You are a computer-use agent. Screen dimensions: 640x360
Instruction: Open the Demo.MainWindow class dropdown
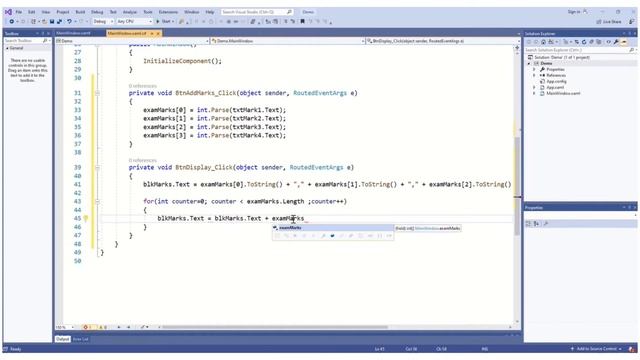(x=287, y=41)
